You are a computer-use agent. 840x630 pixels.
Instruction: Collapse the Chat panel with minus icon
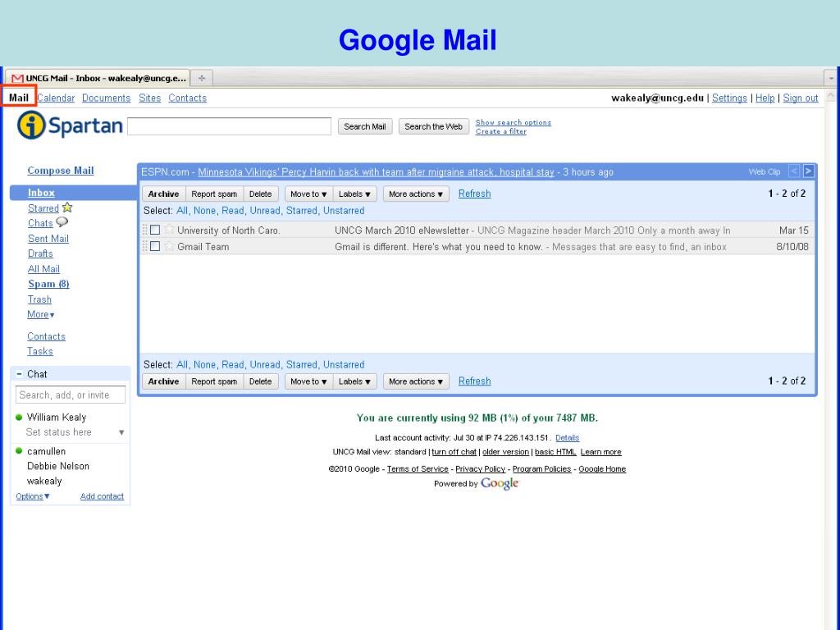click(20, 374)
